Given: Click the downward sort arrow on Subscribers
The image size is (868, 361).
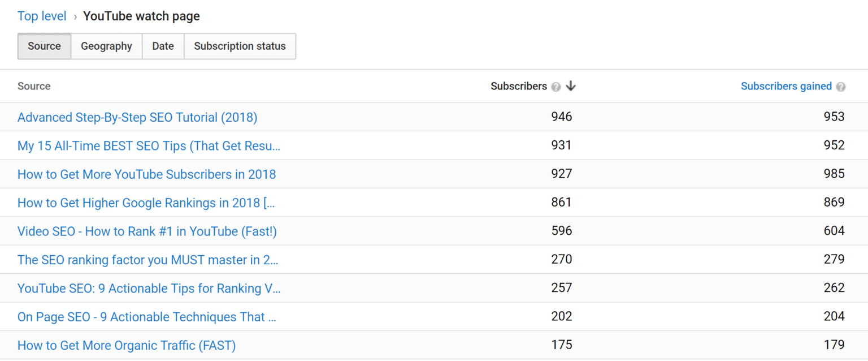Looking at the screenshot, I should tap(571, 86).
